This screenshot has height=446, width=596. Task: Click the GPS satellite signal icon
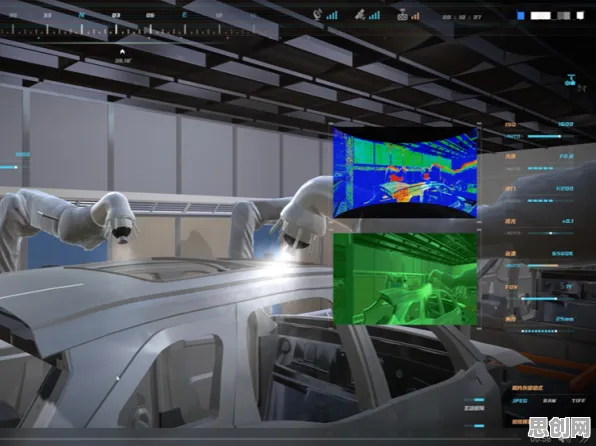pos(367,15)
